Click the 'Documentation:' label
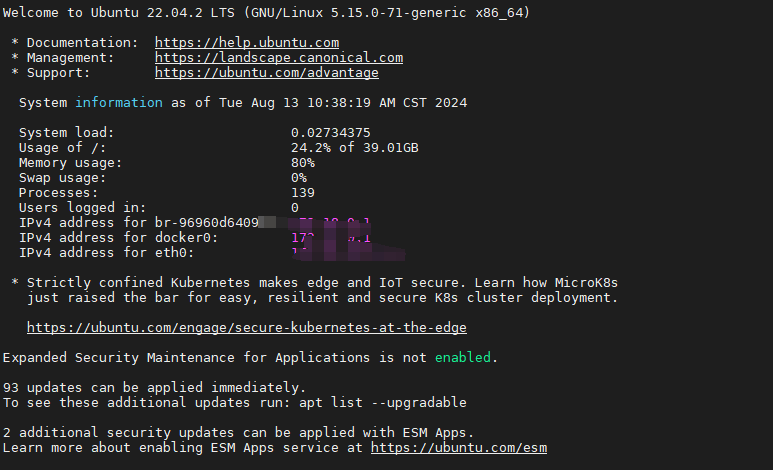Image resolution: width=773 pixels, height=470 pixels. point(82,43)
